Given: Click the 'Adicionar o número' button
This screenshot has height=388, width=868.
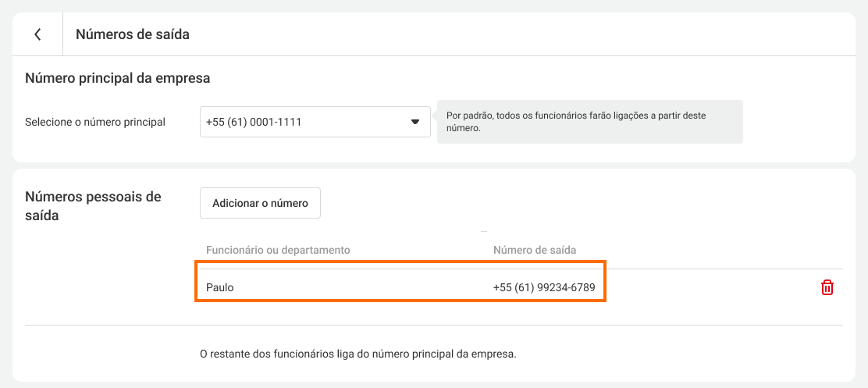Looking at the screenshot, I should (260, 203).
